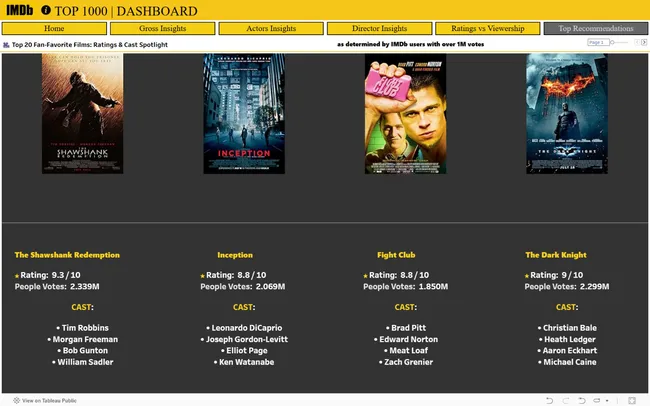Open the Home tab
The width and height of the screenshot is (650, 406).
click(x=54, y=28)
